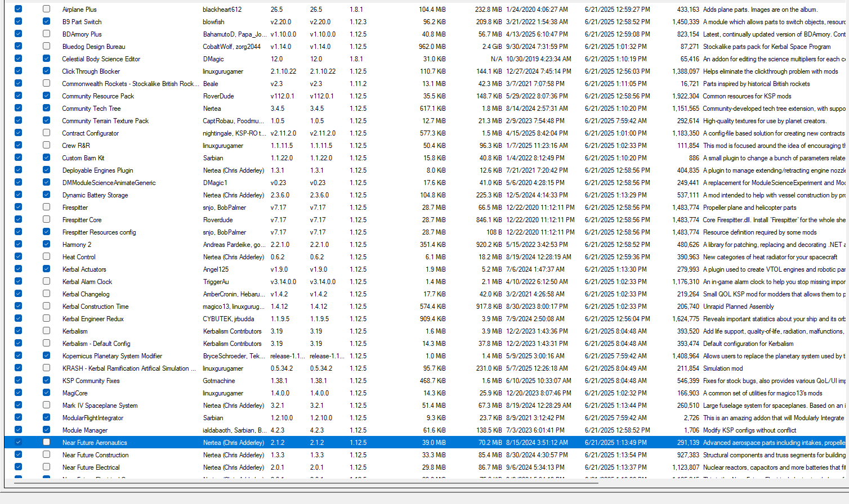Image resolution: width=849 pixels, height=504 pixels.
Task: Select Kerbalism - Default Config mod name
Action: (x=96, y=344)
